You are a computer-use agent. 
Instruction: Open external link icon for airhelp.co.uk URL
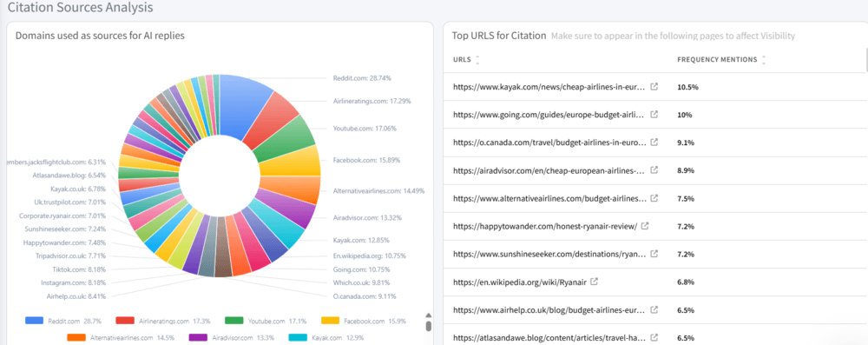point(654,309)
